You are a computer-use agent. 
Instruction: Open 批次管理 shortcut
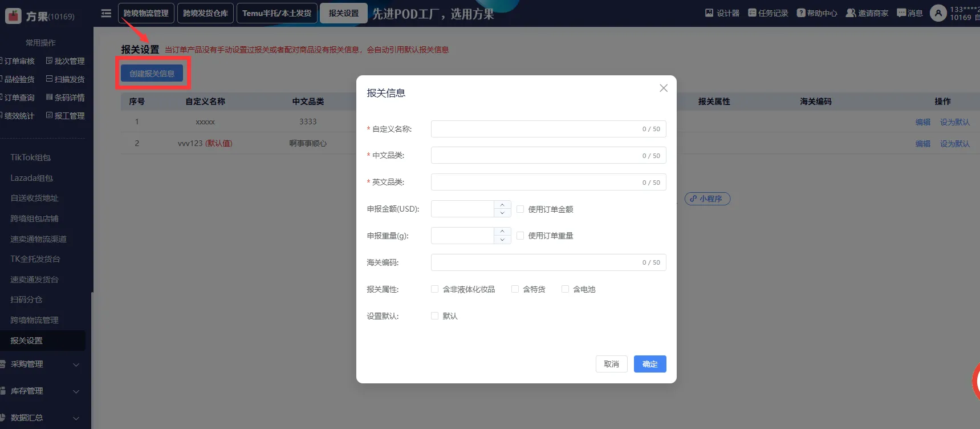pyautogui.click(x=65, y=61)
